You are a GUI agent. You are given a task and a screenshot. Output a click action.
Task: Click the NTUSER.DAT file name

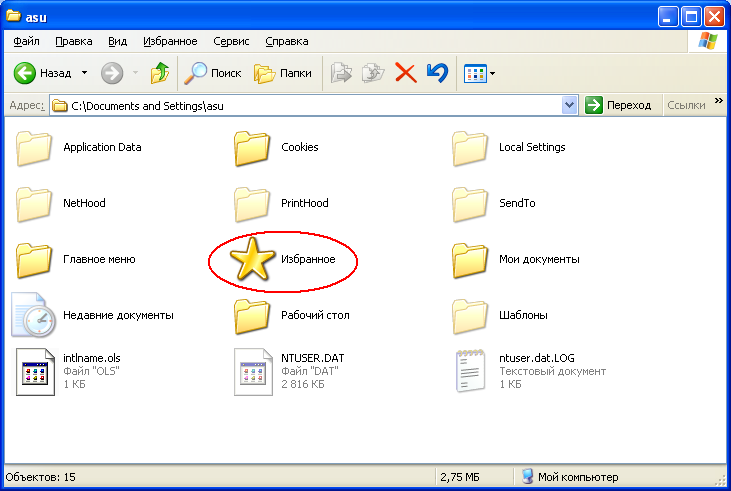point(312,358)
